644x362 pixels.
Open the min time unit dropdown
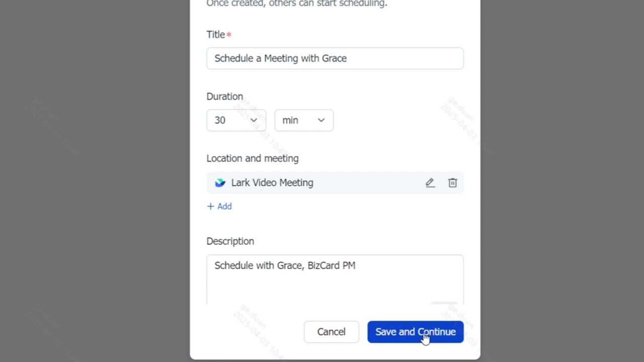pos(303,120)
